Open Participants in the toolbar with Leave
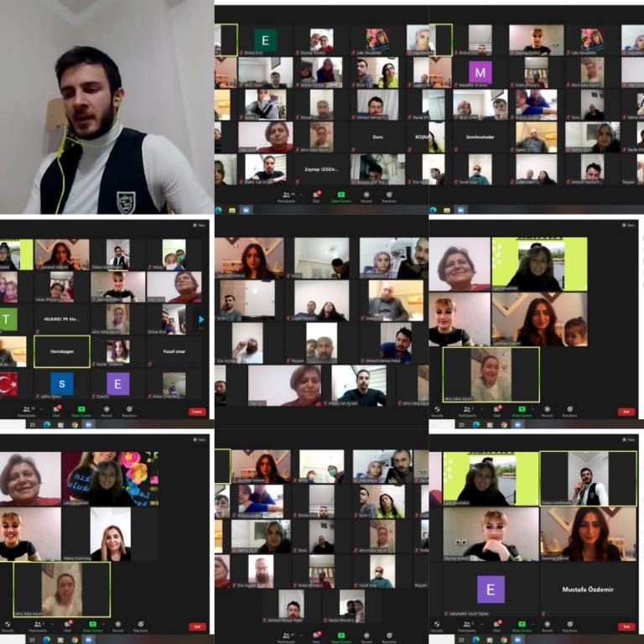This screenshot has width=644, height=644. pyautogui.click(x=27, y=411)
